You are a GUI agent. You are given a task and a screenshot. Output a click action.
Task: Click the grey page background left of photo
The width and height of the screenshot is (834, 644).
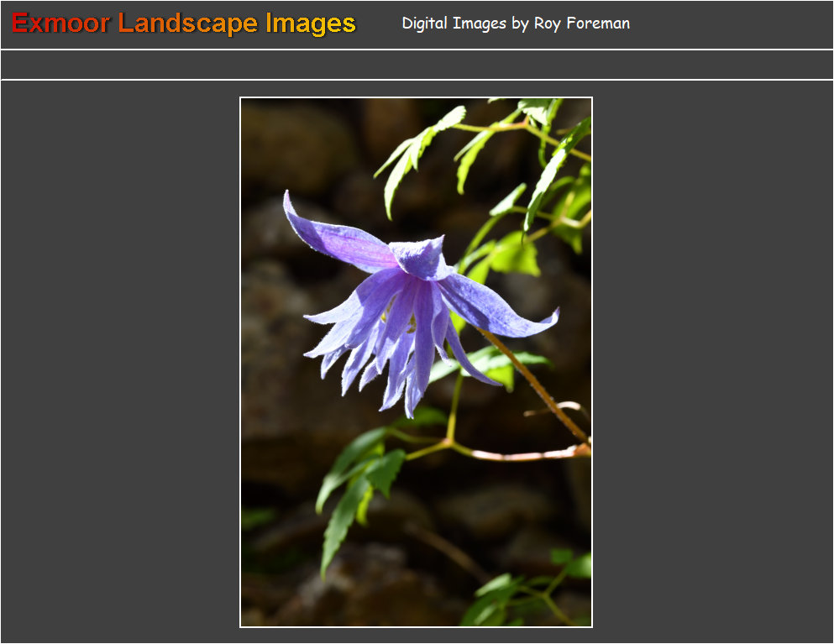pos(118,361)
